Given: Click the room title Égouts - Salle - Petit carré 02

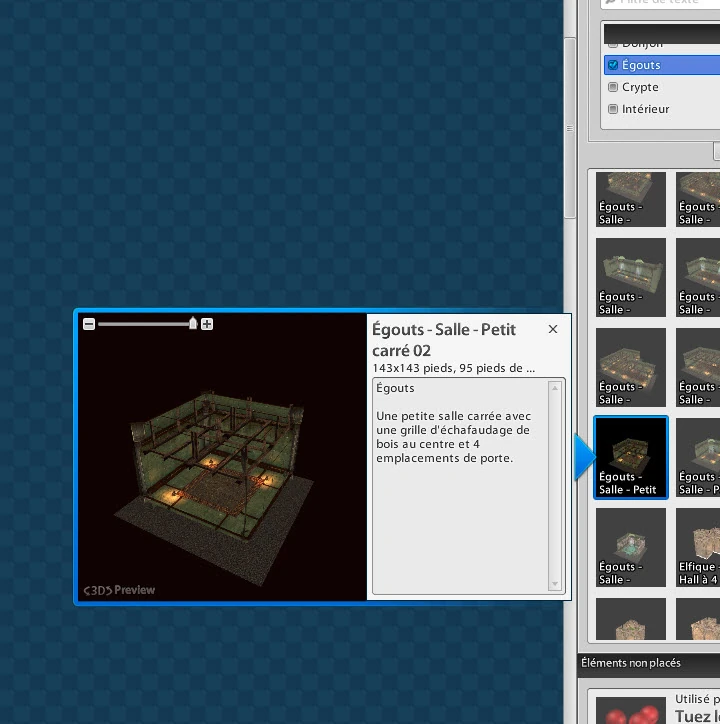Looking at the screenshot, I should pyautogui.click(x=444, y=340).
